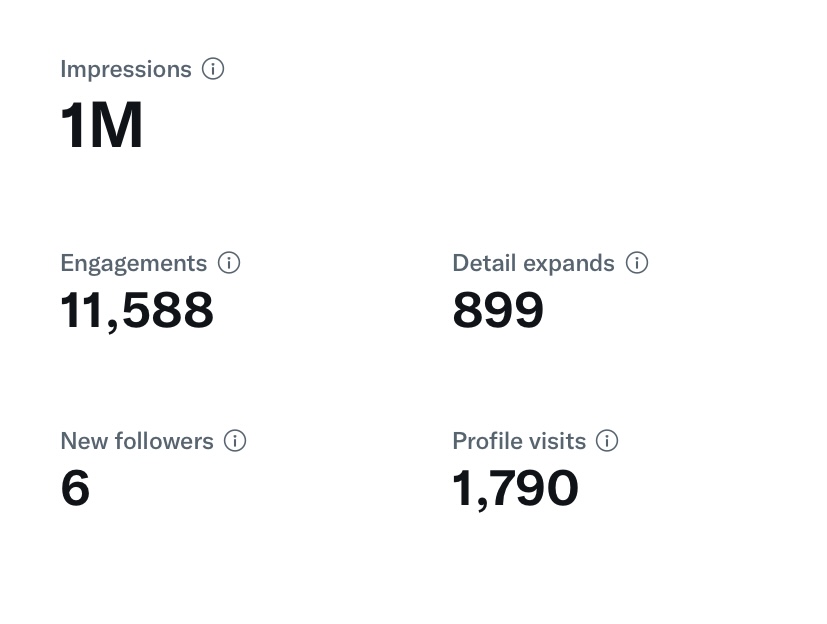Open the Engagements info tooltip icon

coord(229,263)
